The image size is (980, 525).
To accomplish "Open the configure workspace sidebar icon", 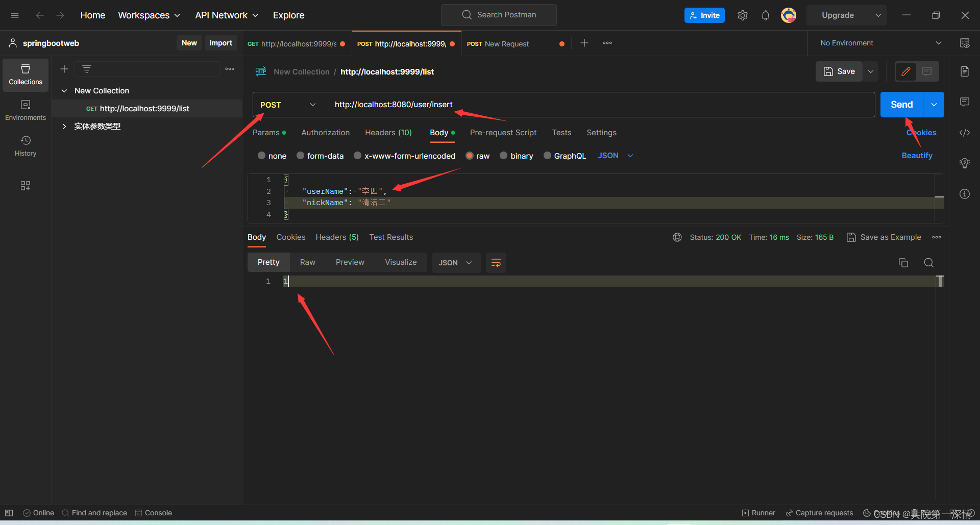I will click(x=26, y=186).
